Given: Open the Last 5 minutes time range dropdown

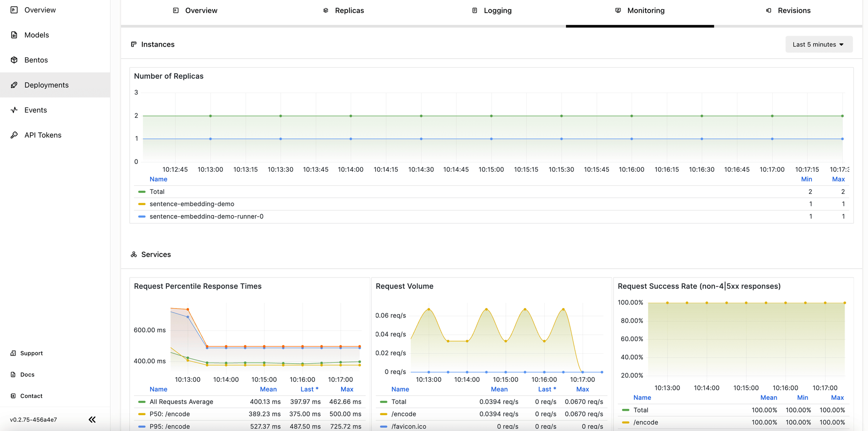Looking at the screenshot, I should coord(819,44).
